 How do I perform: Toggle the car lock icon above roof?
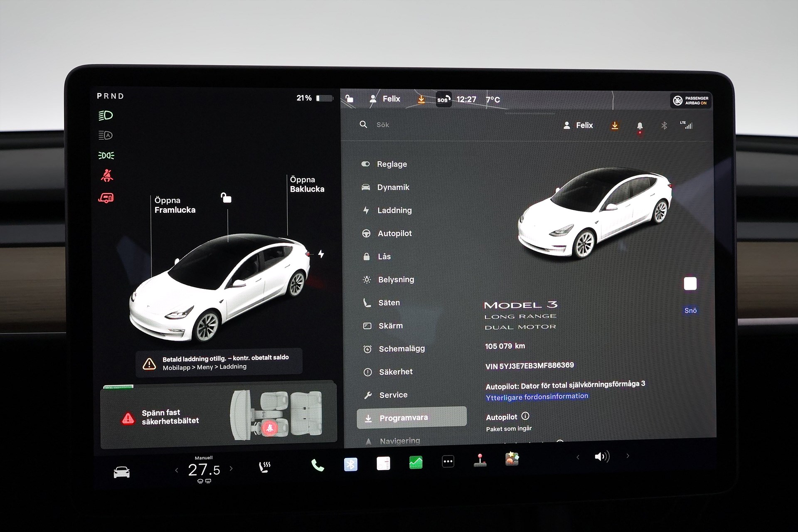(x=226, y=198)
